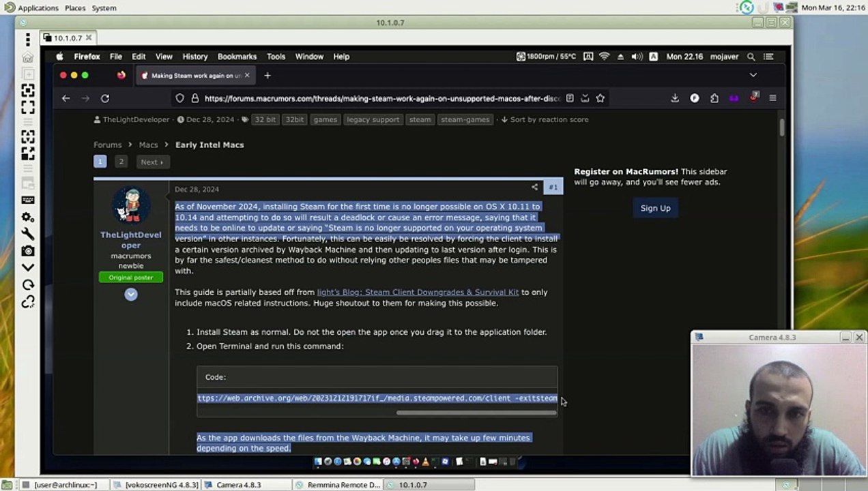Open Firefox hamburger application menu
Viewport: 868px width, 491px height.
coord(772,98)
